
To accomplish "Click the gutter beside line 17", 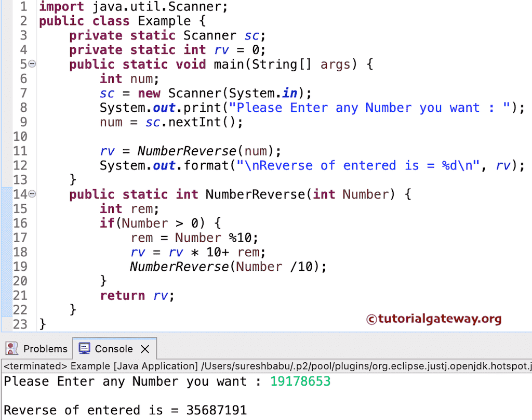I will click(x=20, y=238).
